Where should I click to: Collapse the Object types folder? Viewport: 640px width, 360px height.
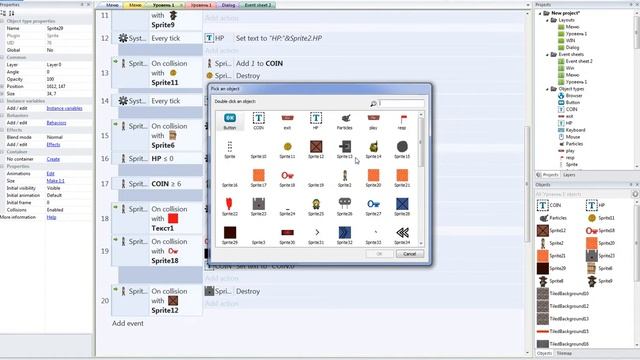pyautogui.click(x=547, y=89)
